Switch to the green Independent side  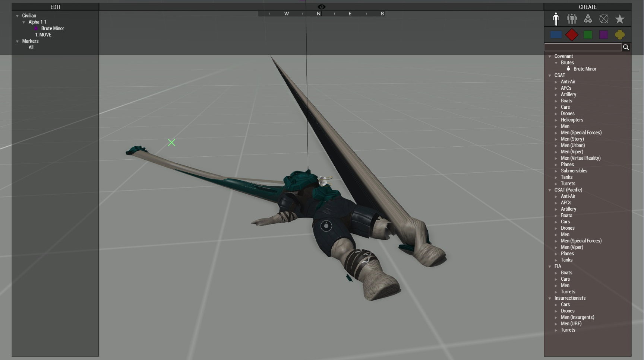588,35
